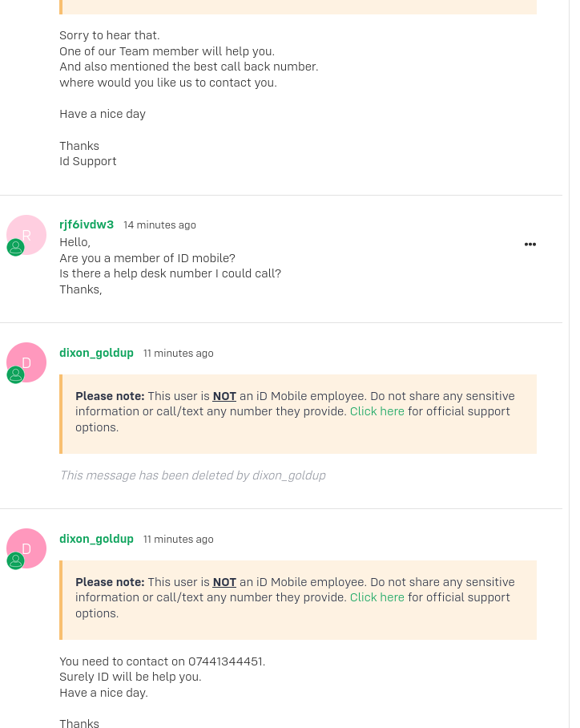The image size is (580, 728).
Task: Click the phone number 07441344451 in the post
Action: (225, 661)
